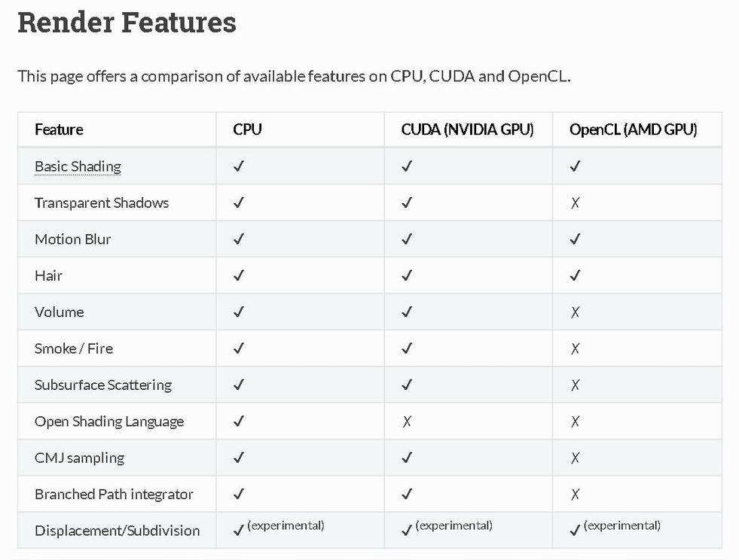Click the CUDA (NVIDIA GPU) column header
This screenshot has width=739, height=560.
click(467, 129)
